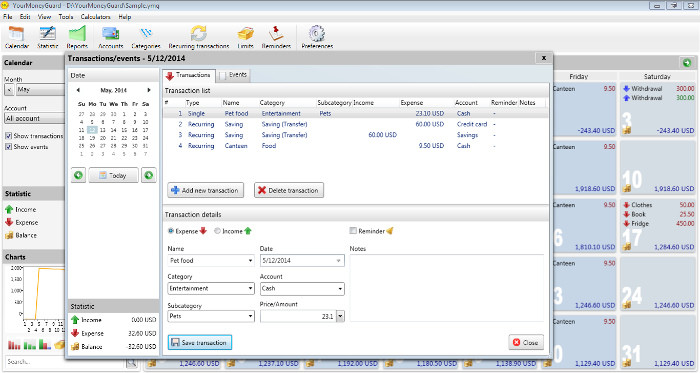
Task: Open the Help menu
Action: coord(125,17)
